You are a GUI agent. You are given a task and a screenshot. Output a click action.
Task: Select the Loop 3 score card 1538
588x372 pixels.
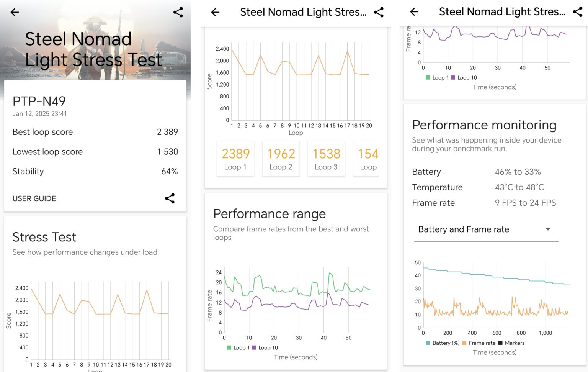[326, 159]
